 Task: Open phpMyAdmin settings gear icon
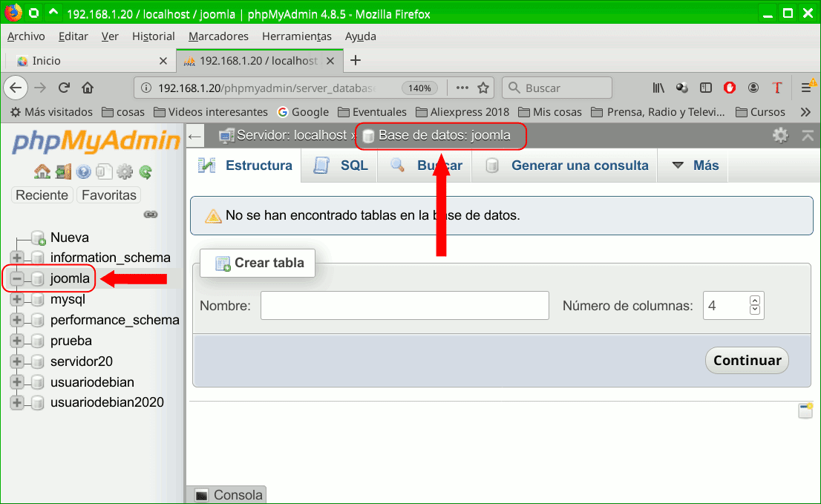pyautogui.click(x=125, y=172)
